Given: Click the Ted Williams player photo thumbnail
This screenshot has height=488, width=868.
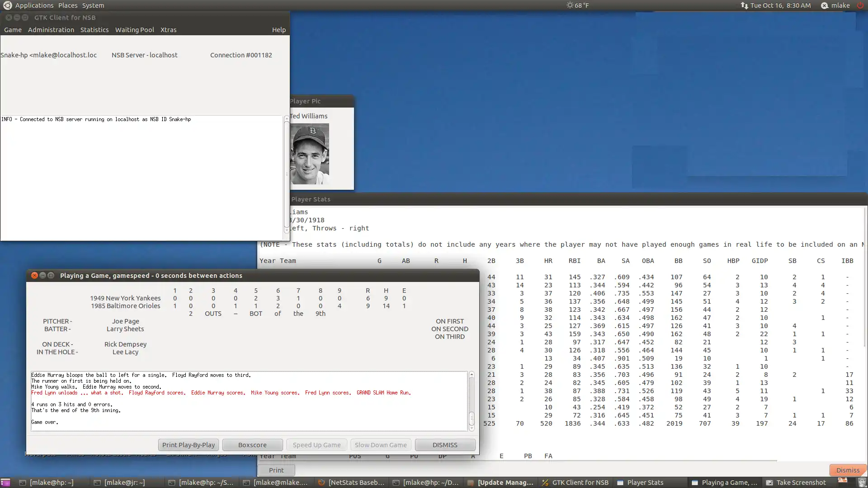Looking at the screenshot, I should point(310,154).
